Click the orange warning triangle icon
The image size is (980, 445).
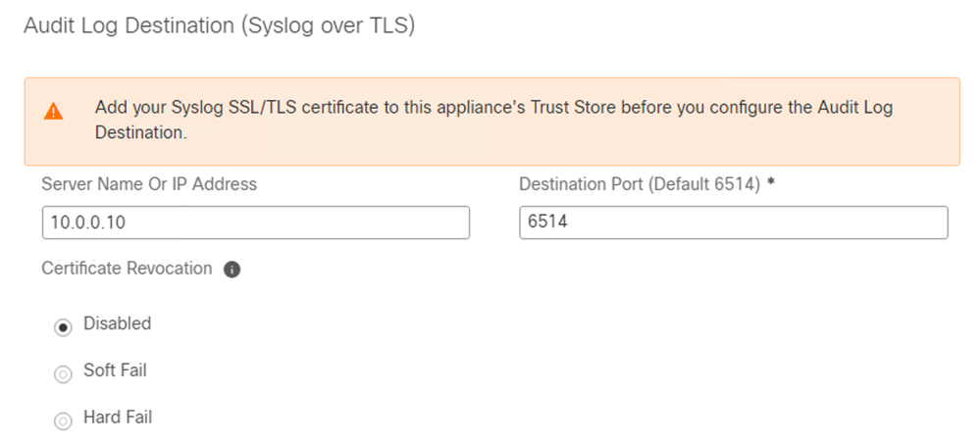[54, 112]
